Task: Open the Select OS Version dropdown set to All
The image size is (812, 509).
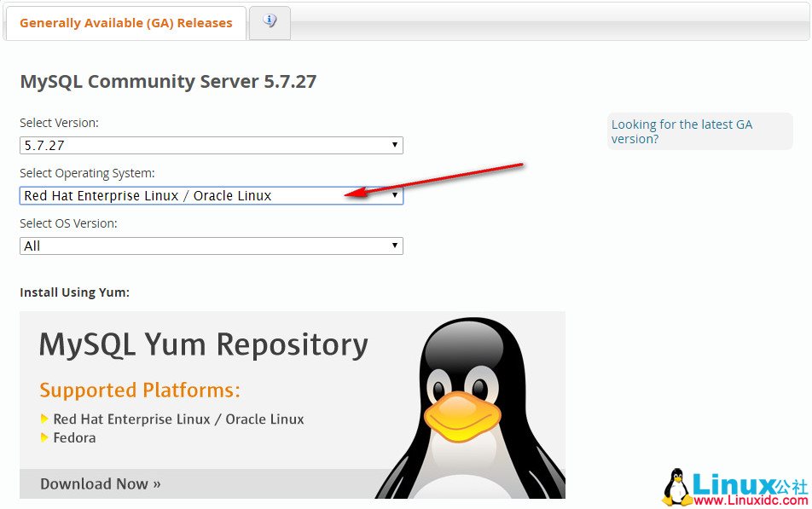Action: point(211,246)
